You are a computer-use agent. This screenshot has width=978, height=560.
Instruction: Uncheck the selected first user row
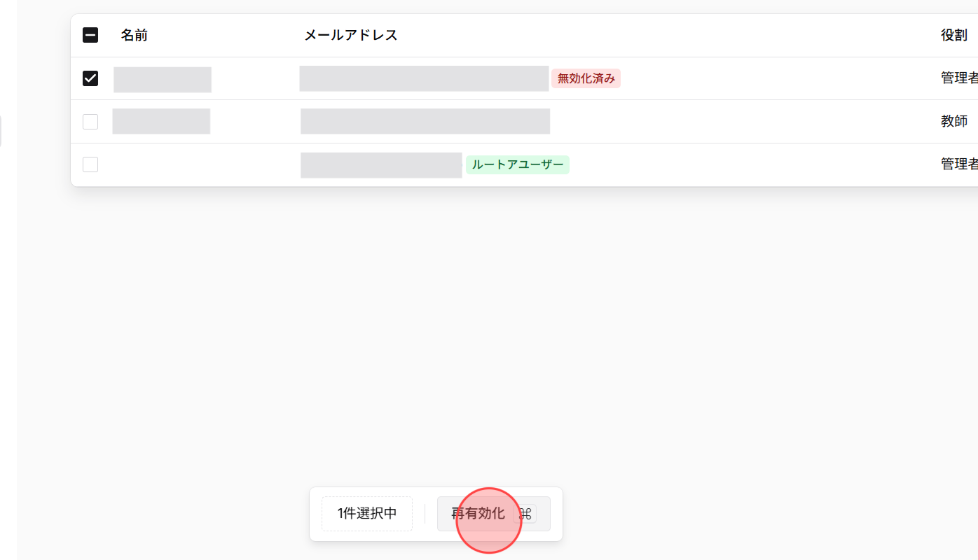click(x=90, y=78)
